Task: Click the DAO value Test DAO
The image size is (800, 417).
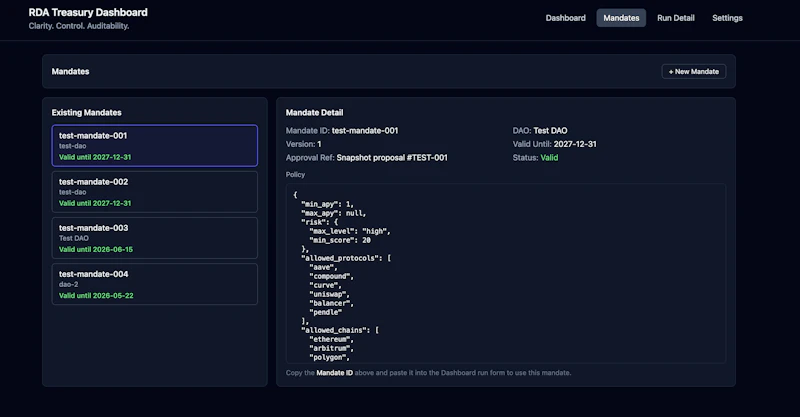Action: coord(550,131)
